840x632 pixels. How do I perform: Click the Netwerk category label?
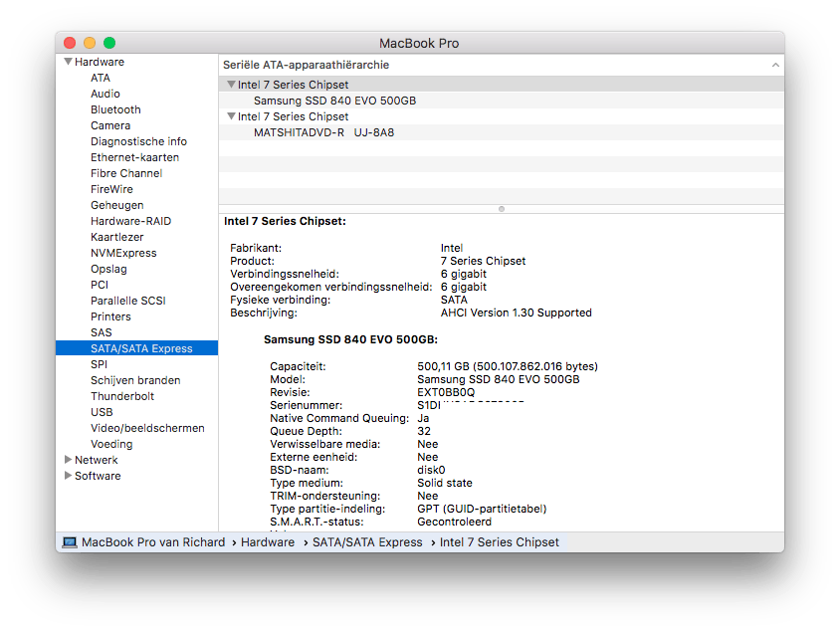tap(96, 460)
